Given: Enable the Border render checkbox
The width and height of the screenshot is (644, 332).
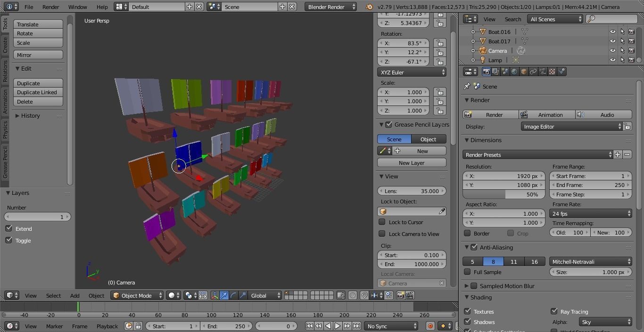Looking at the screenshot, I should point(467,233).
